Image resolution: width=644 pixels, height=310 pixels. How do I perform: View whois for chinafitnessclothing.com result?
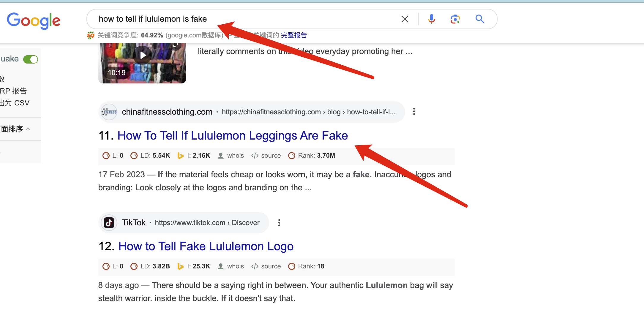click(231, 156)
